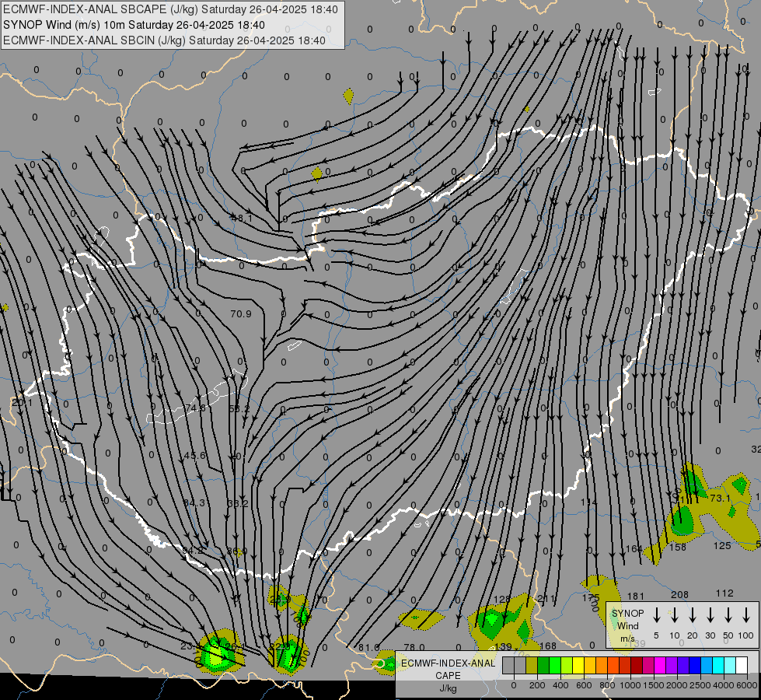The image size is (761, 700).
Task: Click the 70.9 value on the map
Action: (241, 313)
